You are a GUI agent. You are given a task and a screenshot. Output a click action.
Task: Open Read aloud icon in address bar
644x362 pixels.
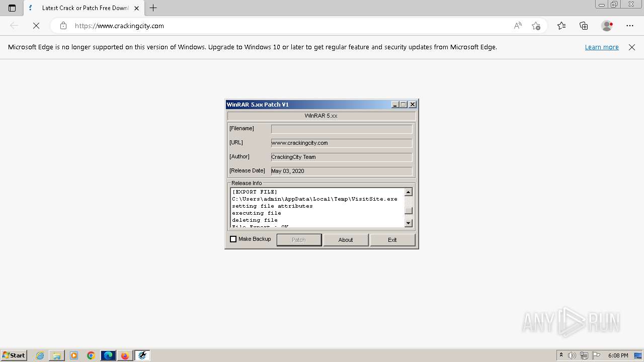[518, 26]
